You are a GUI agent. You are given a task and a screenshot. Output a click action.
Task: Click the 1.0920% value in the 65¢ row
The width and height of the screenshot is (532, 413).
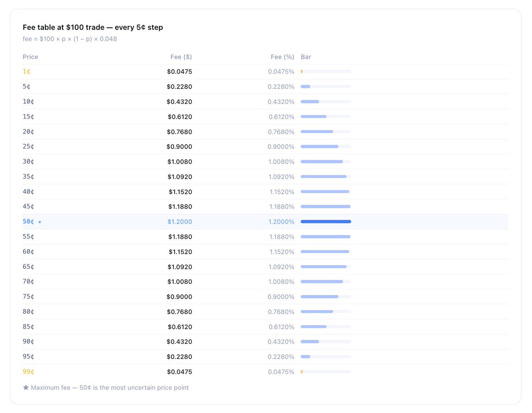click(282, 267)
